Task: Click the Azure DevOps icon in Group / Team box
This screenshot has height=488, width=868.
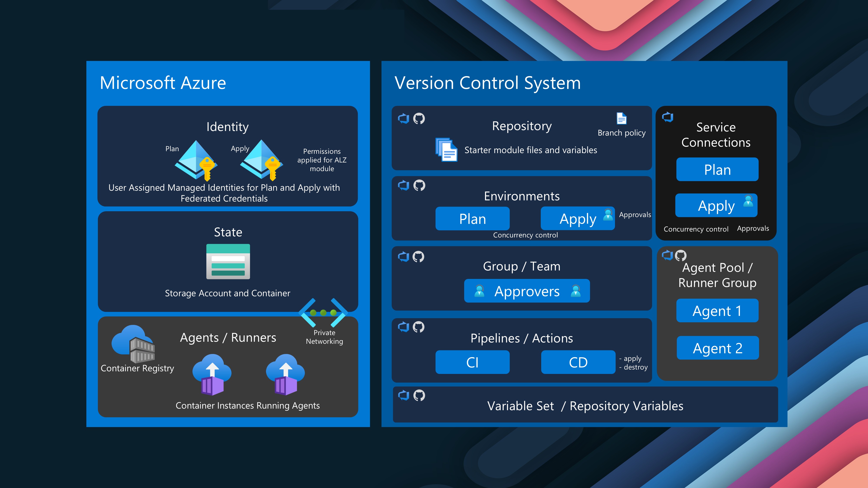Action: 404,257
